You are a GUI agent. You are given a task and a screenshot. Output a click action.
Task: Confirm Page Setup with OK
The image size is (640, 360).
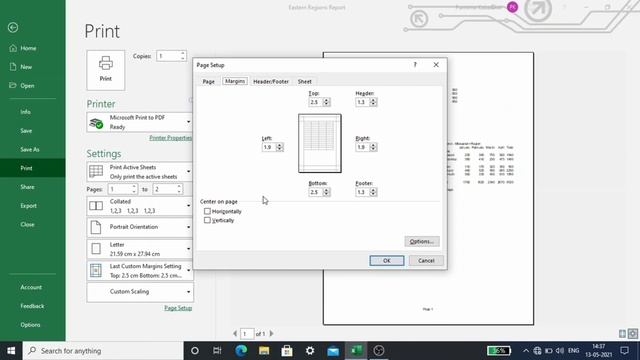(x=387, y=261)
